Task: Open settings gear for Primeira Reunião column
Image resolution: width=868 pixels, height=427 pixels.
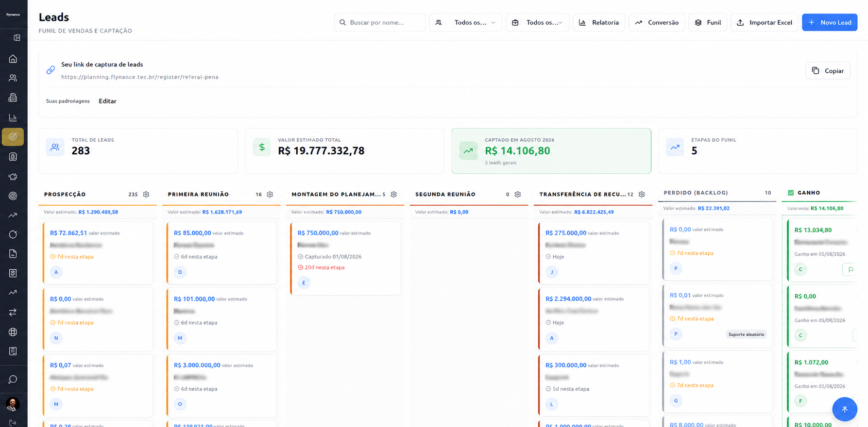Action: 270,194
